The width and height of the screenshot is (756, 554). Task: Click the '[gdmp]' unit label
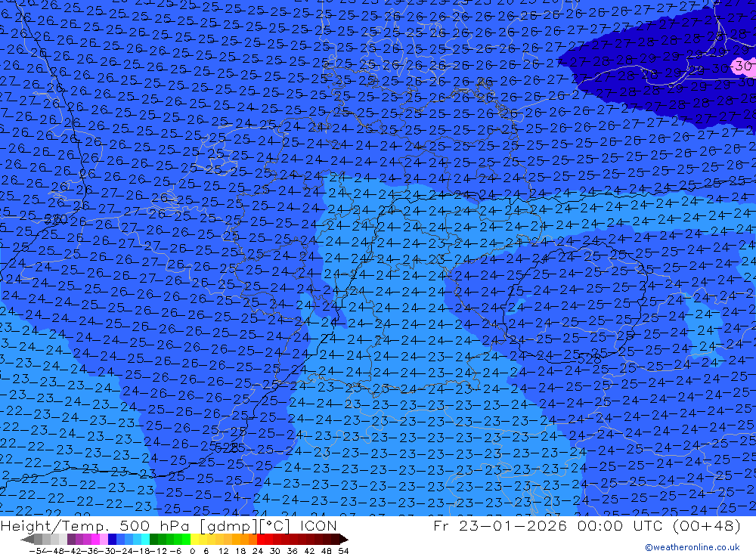coord(228,526)
